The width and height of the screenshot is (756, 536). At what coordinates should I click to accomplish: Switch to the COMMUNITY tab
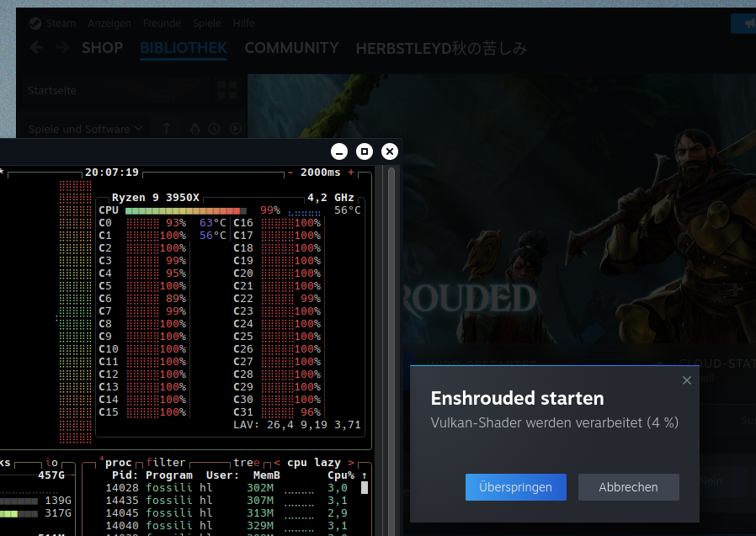tap(291, 48)
